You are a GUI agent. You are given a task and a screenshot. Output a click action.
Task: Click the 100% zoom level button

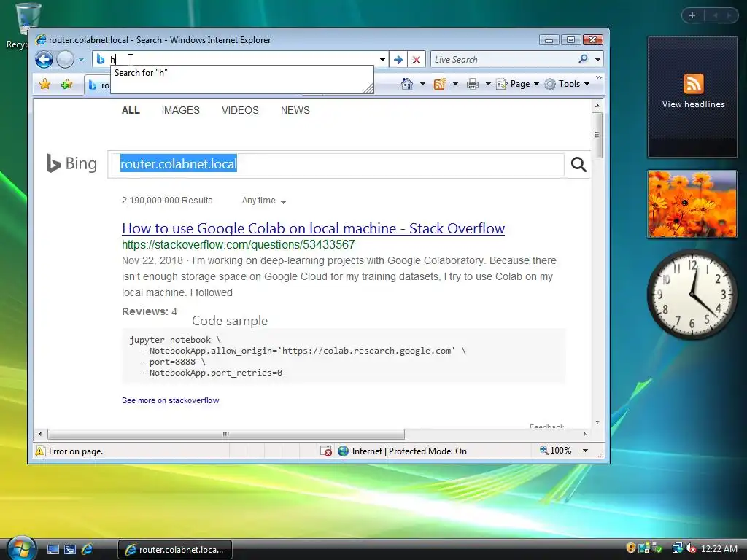click(x=555, y=451)
